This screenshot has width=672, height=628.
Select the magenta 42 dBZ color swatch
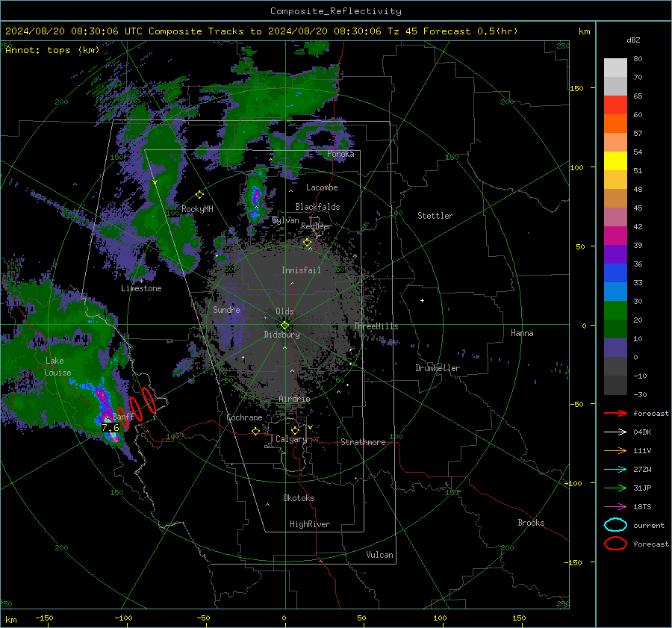(615, 235)
